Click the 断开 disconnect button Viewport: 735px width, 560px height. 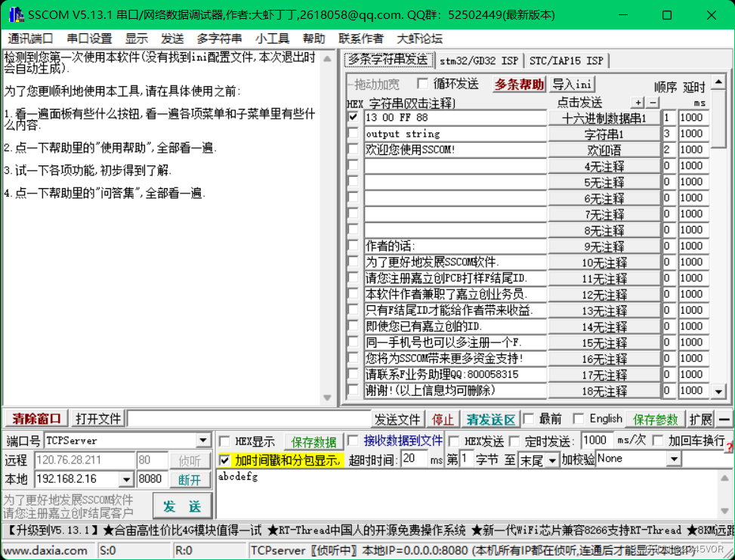190,480
